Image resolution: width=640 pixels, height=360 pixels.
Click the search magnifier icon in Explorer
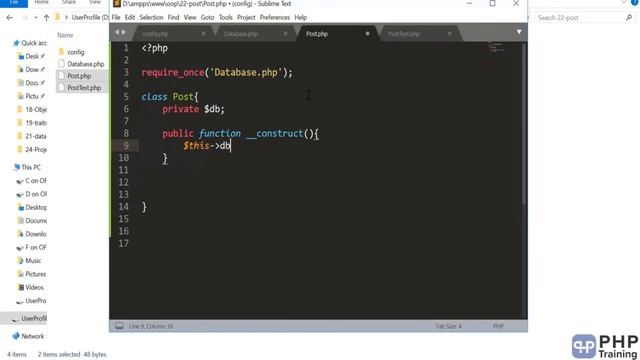(x=629, y=18)
